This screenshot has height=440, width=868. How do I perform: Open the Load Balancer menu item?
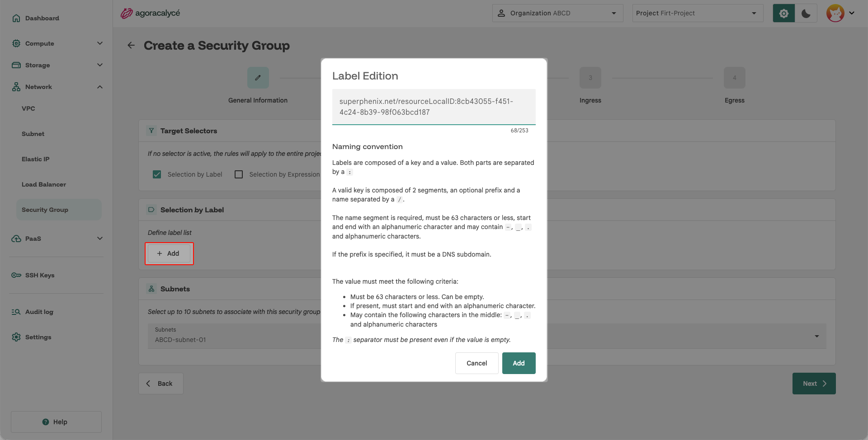pyautogui.click(x=44, y=184)
